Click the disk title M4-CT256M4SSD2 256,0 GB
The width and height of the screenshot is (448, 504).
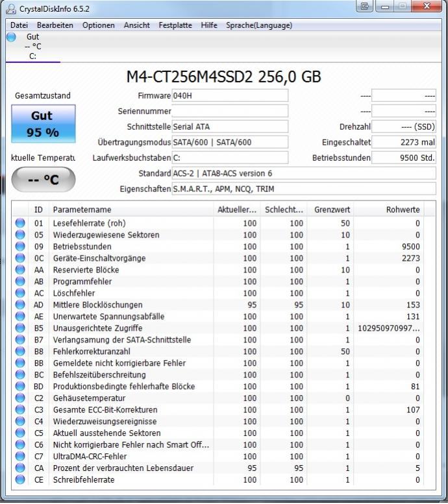[x=224, y=77]
